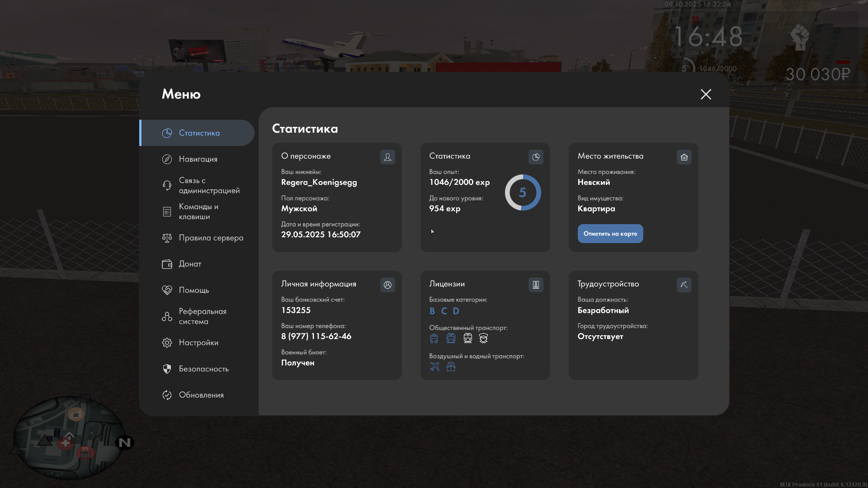Click the house icon in Место жительства card
The image size is (868, 488).
click(x=684, y=157)
